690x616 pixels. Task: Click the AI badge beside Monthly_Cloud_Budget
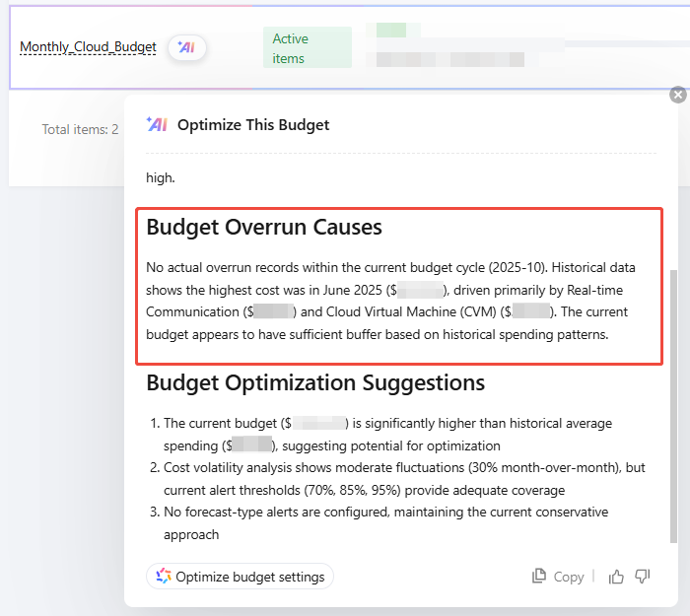click(187, 47)
